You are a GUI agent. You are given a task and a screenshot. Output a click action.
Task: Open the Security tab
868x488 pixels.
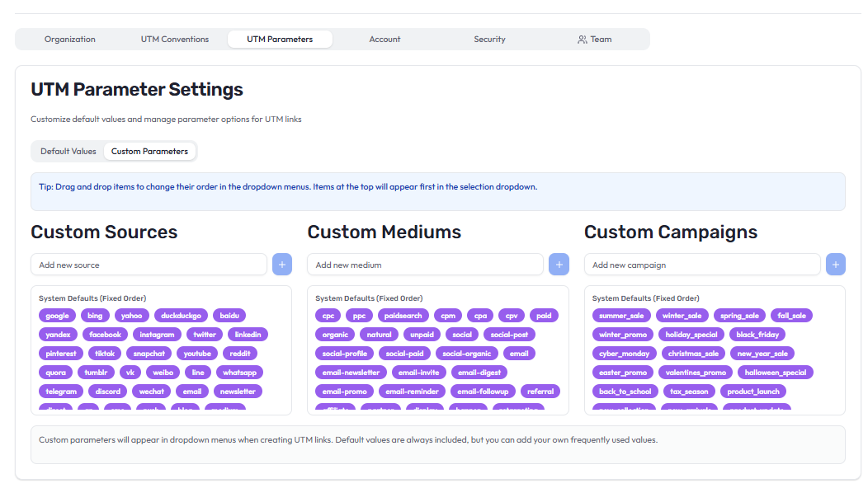489,40
